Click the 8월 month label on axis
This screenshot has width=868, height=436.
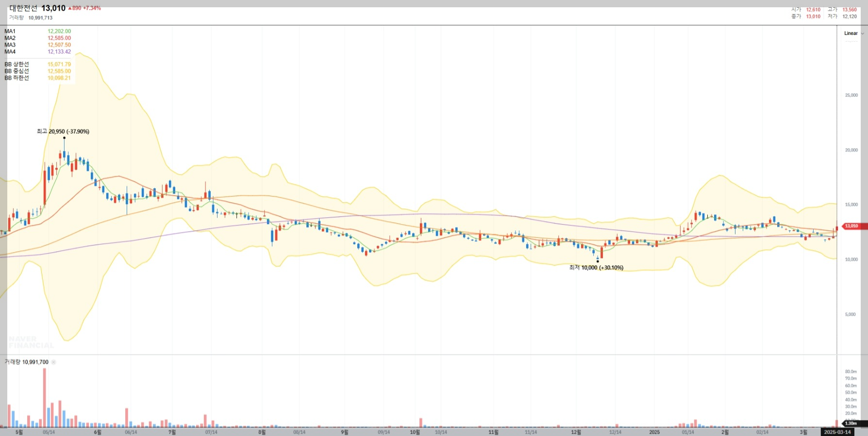262,432
